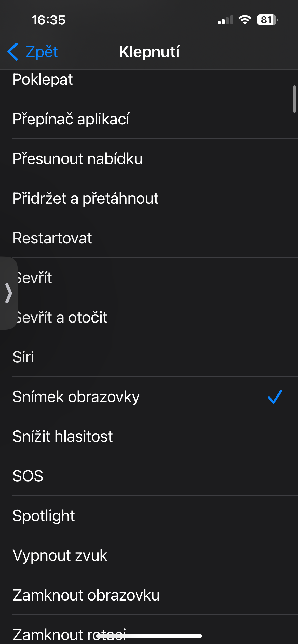Select Restartovat from the action list

point(52,238)
